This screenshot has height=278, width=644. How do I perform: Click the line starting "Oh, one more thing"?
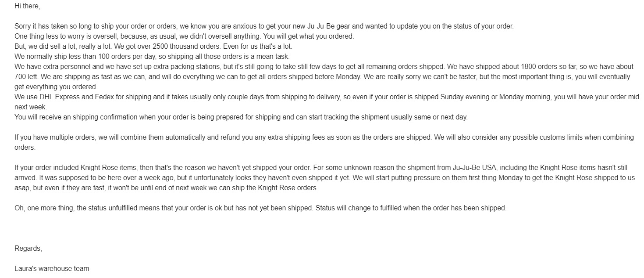[260, 208]
